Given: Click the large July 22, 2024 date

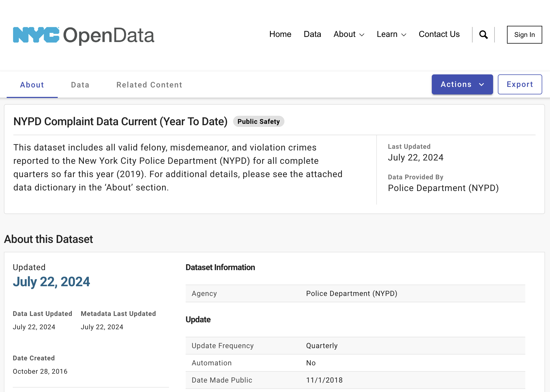Looking at the screenshot, I should (51, 282).
